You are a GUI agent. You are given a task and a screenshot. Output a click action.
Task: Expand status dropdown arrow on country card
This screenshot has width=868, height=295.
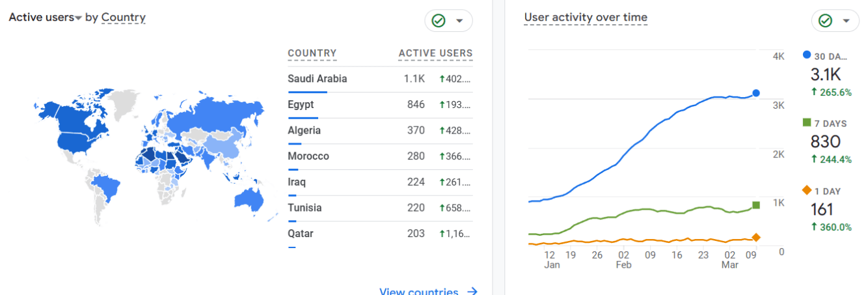[x=460, y=21]
